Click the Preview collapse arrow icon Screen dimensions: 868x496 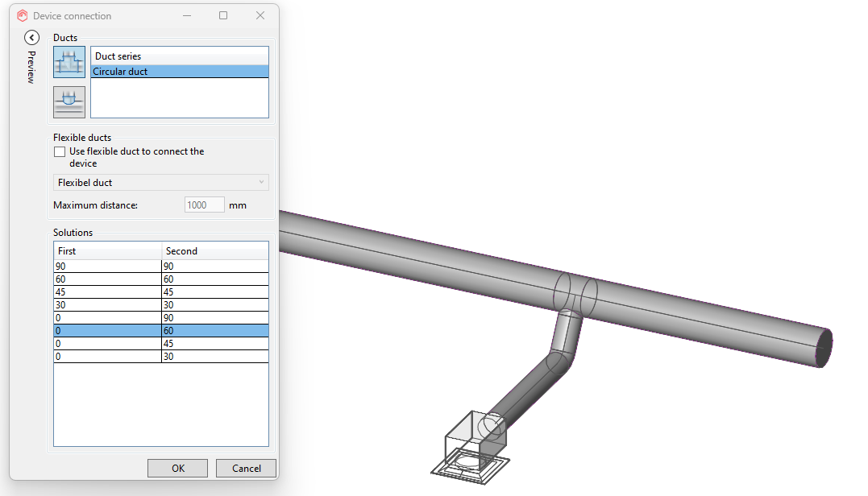pyautogui.click(x=32, y=37)
